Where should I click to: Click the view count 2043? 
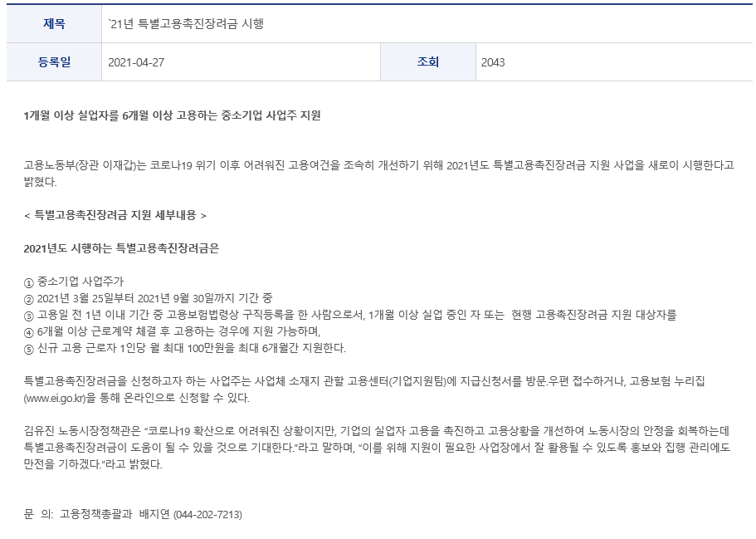tap(493, 63)
